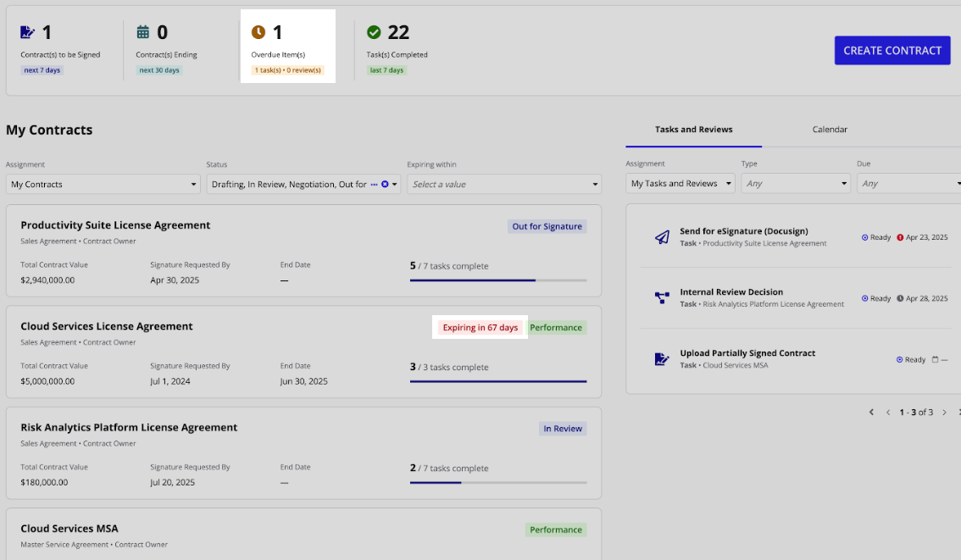The width and height of the screenshot is (961, 560).
Task: Click the $2,940,000.00 contract value
Action: click(x=47, y=280)
